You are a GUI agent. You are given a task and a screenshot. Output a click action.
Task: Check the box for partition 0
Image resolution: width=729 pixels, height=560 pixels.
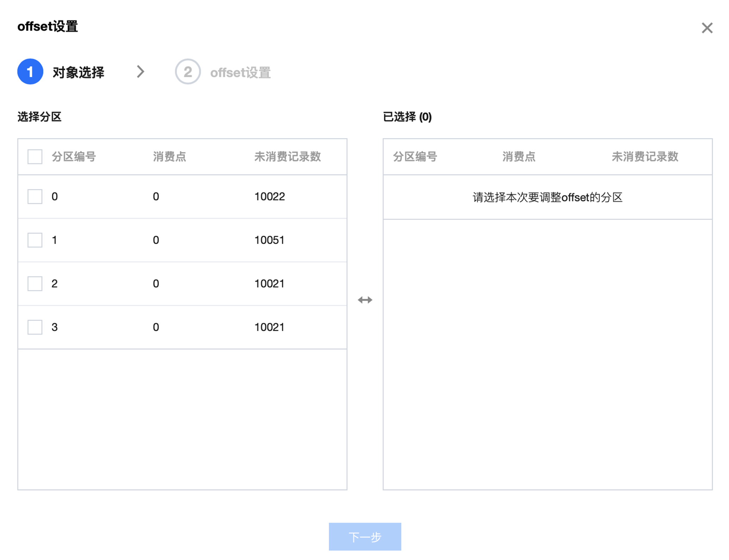35,197
